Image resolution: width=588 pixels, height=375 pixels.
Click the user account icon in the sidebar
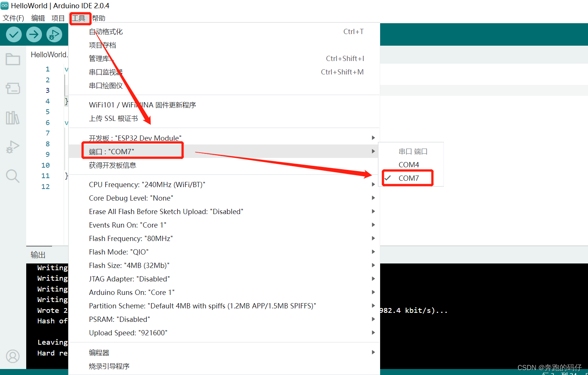coord(13,356)
